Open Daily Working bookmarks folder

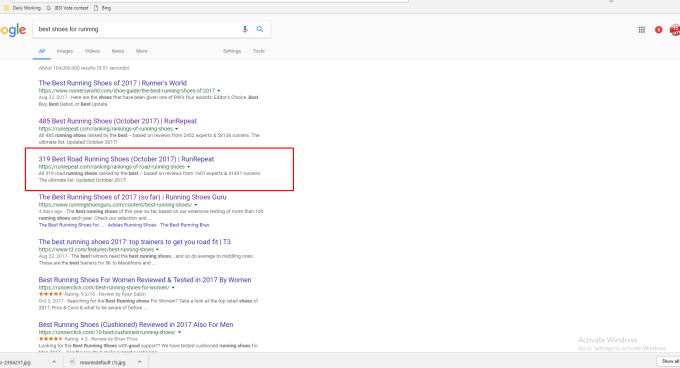point(22,8)
